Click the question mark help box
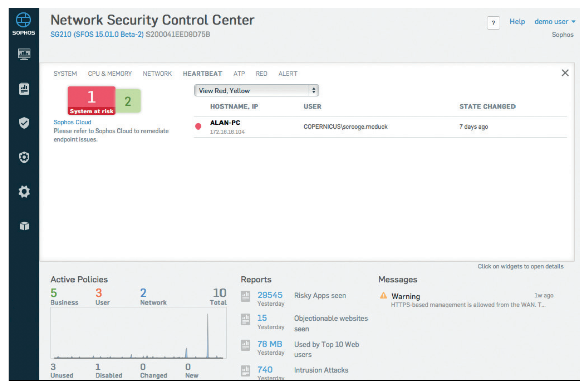This screenshot has width=588, height=387. (493, 23)
